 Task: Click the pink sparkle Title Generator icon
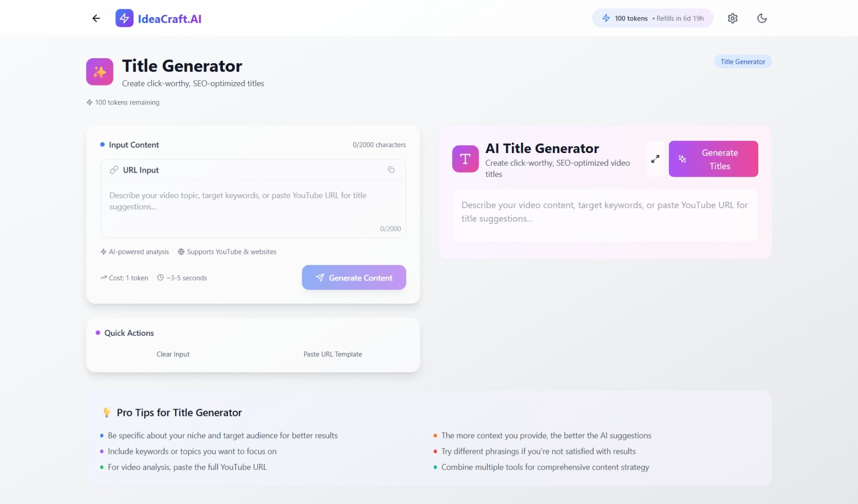[100, 72]
